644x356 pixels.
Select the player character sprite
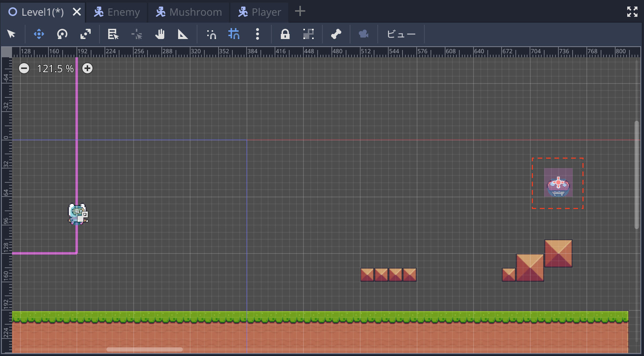(78, 214)
